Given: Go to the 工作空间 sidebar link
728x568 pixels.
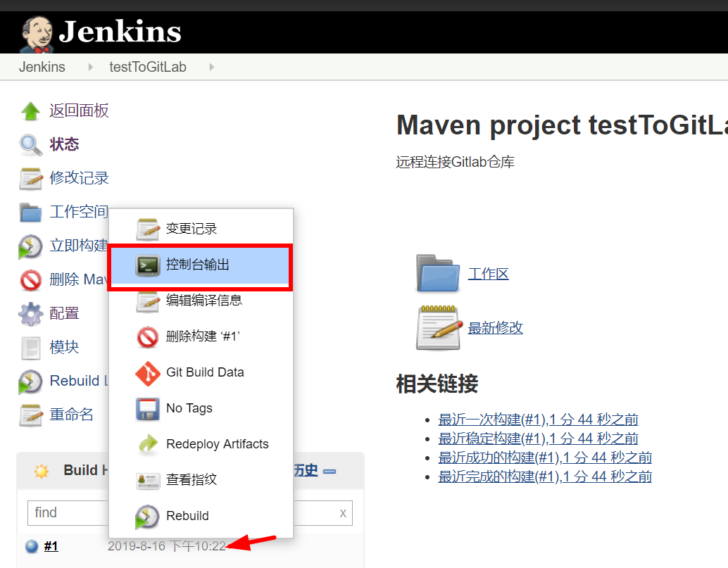Looking at the screenshot, I should tap(78, 212).
